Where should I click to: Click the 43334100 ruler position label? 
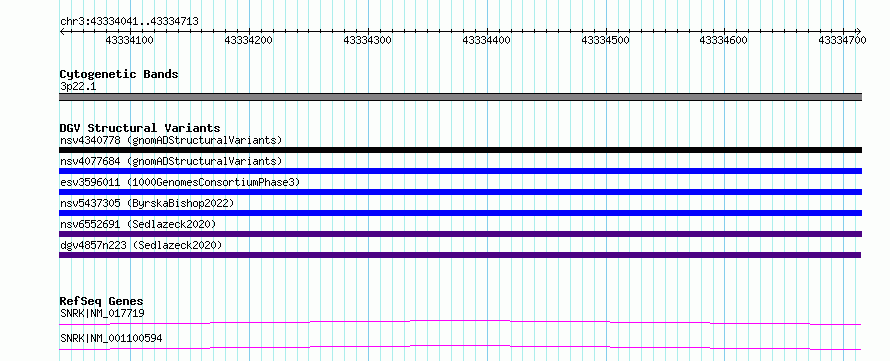(129, 40)
